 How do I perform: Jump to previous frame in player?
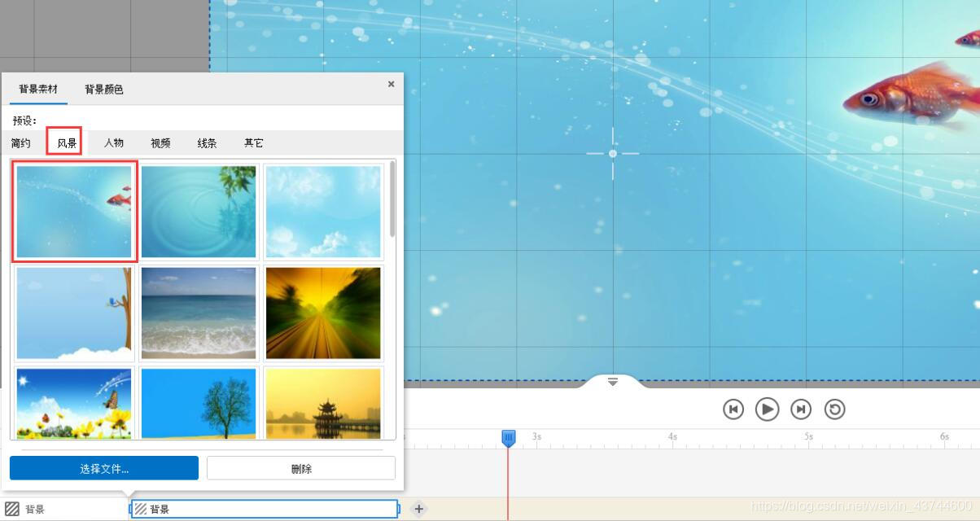tap(733, 409)
